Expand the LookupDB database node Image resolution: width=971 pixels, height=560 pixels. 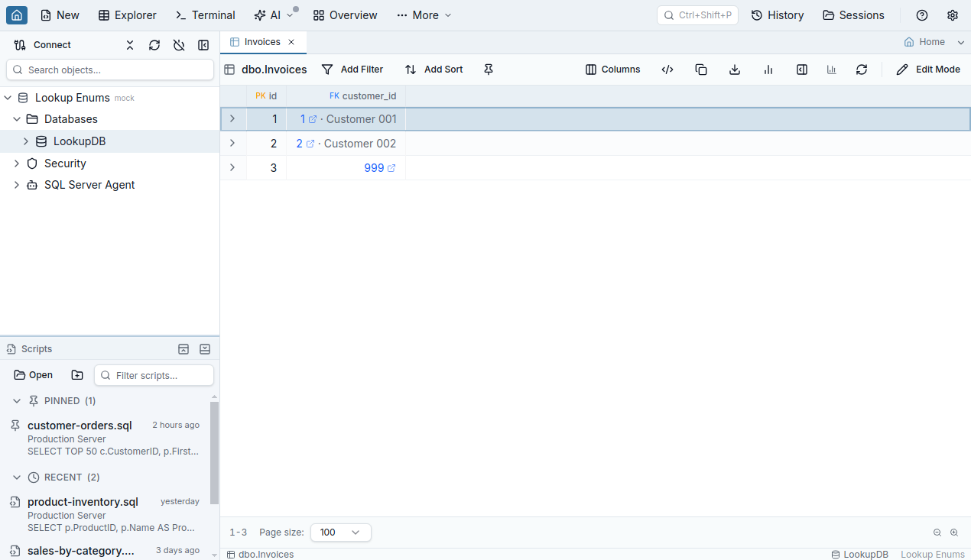pyautogui.click(x=26, y=141)
